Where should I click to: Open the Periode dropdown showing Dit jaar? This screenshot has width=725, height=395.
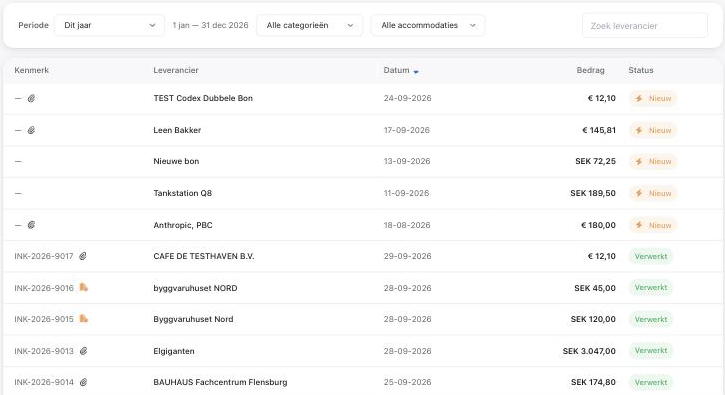109,25
